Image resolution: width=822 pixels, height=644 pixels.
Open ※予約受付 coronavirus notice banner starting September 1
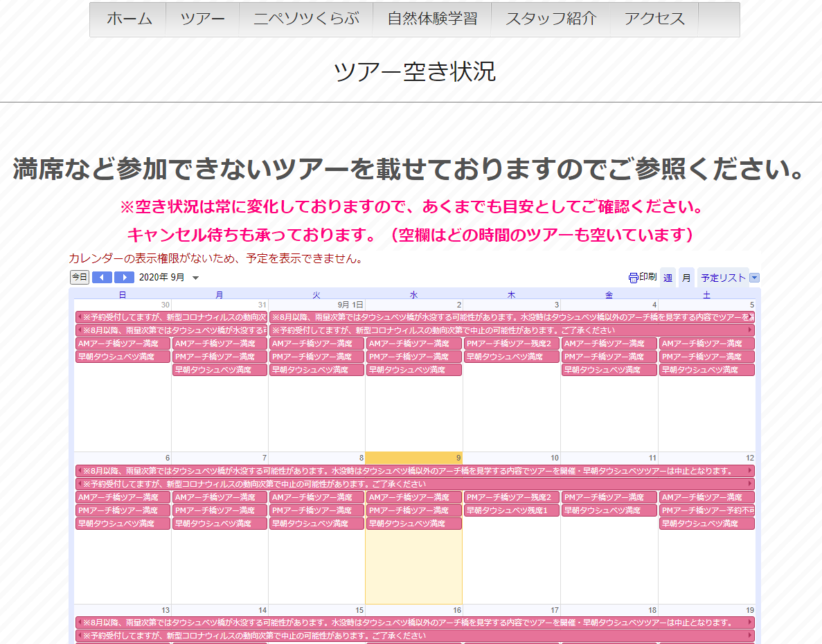512,330
